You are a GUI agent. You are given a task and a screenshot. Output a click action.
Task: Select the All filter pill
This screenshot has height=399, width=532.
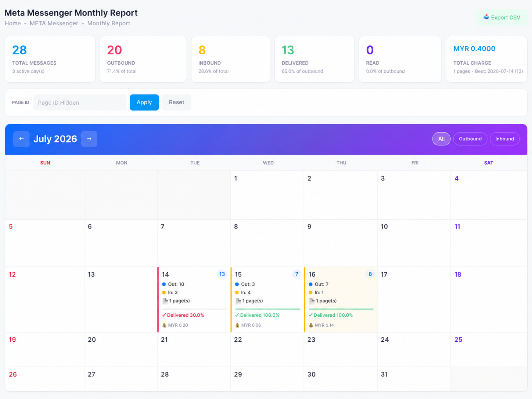click(441, 139)
